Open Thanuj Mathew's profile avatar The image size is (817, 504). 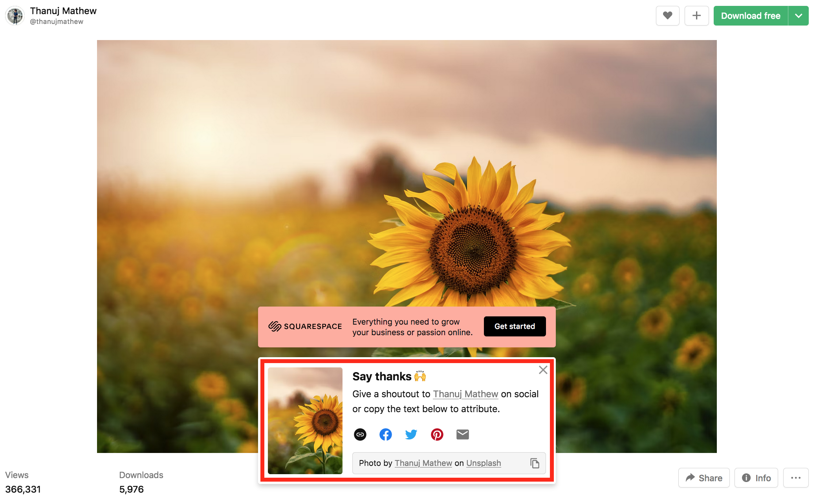[15, 16]
